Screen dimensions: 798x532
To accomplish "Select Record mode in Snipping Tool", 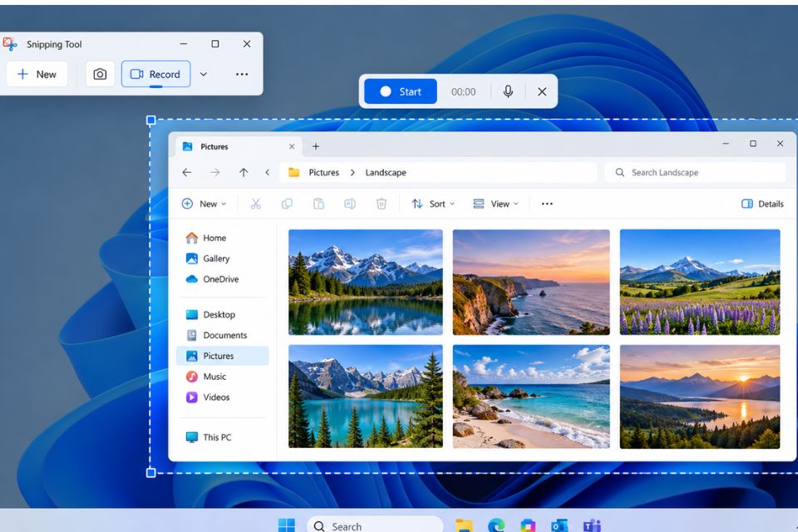I will point(155,74).
